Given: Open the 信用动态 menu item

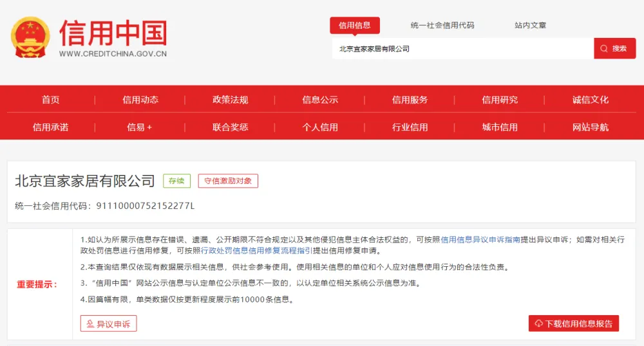Looking at the screenshot, I should click(140, 100).
